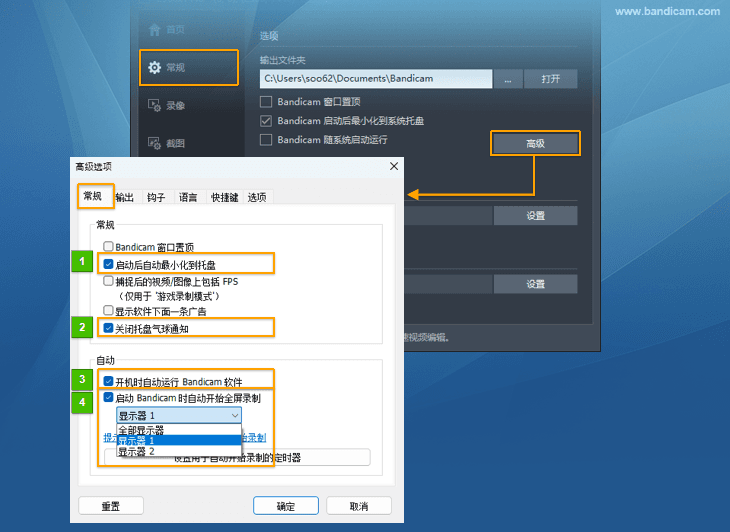Switch to the 钩子 tab
This screenshot has height=532, width=730.
[156, 197]
